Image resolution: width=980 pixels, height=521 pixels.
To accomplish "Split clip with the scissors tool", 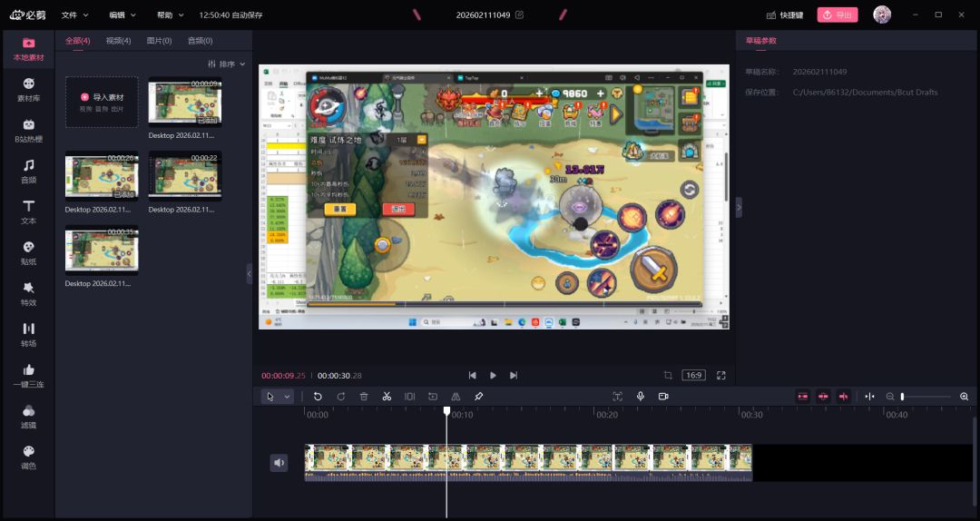I will pos(387,397).
